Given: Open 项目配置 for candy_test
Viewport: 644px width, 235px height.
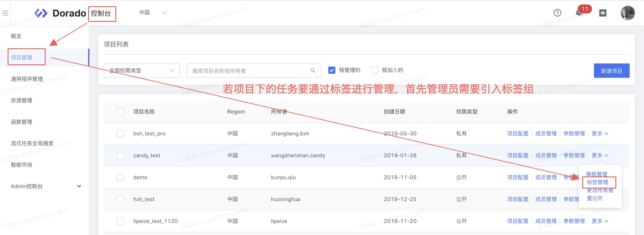Looking at the screenshot, I should (517, 155).
